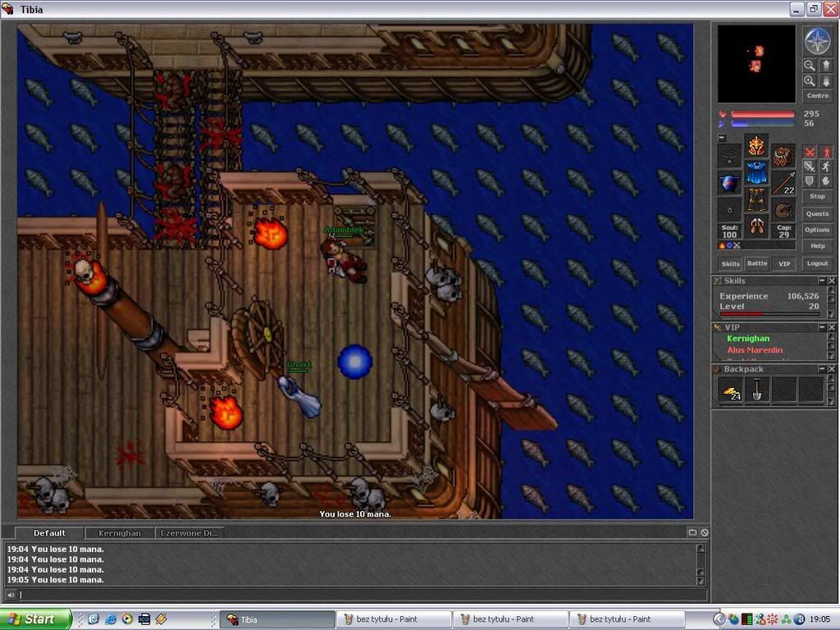Screen dimensions: 840x630
Task: Toggle secure mode hand icon
Action: pos(827,181)
